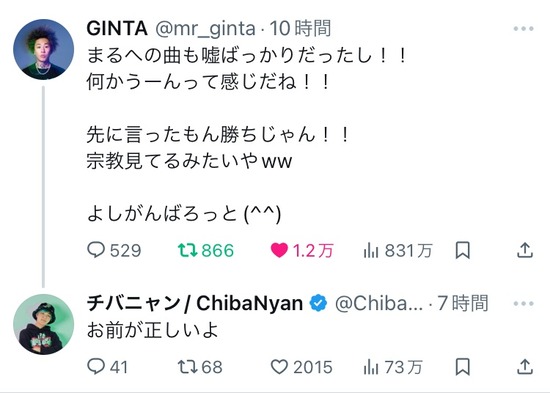Screen dimensions: 550x393
Task: Reply to ChibaNyan's tweet
Action: (107, 367)
